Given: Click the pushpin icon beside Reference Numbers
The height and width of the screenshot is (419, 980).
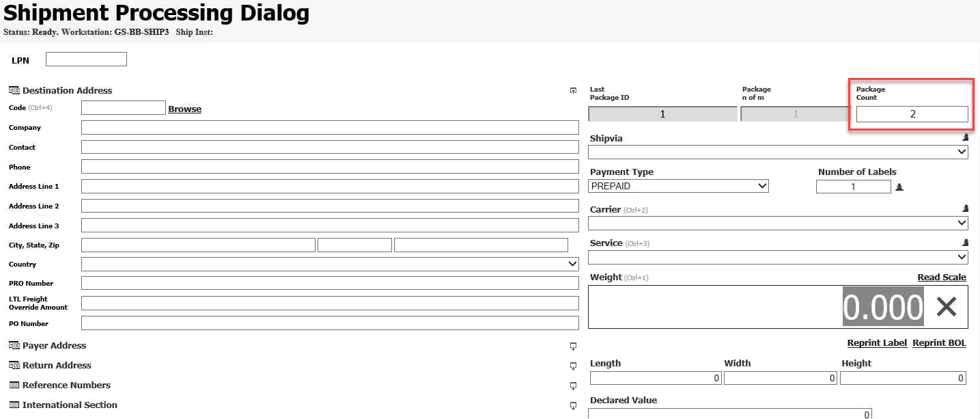Looking at the screenshot, I should pos(572,386).
